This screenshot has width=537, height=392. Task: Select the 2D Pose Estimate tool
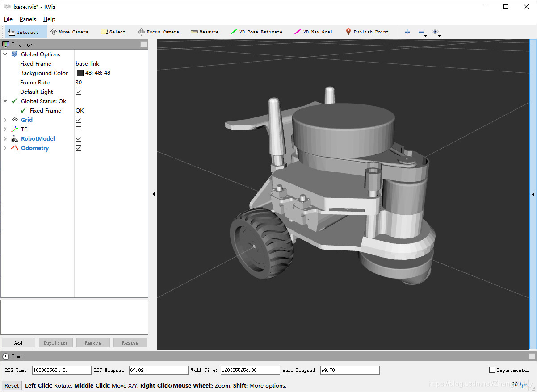pyautogui.click(x=256, y=32)
